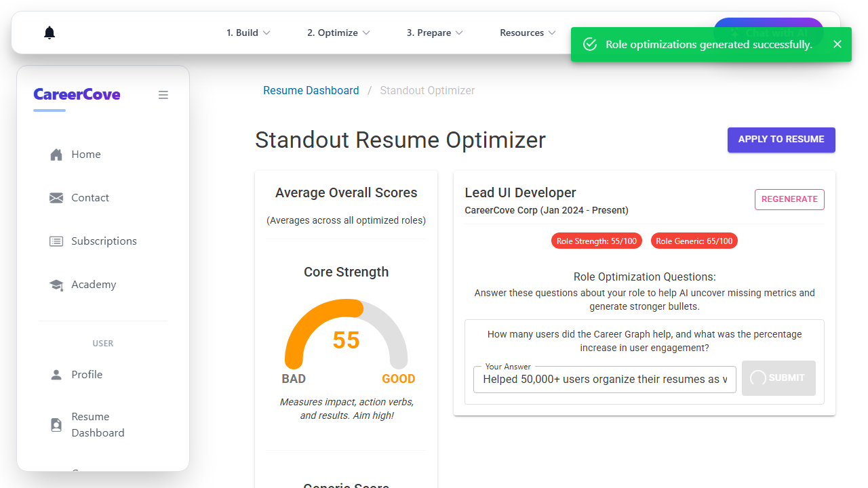The width and height of the screenshot is (868, 488).
Task: Expand the 2. Optimize dropdown
Action: tap(338, 33)
